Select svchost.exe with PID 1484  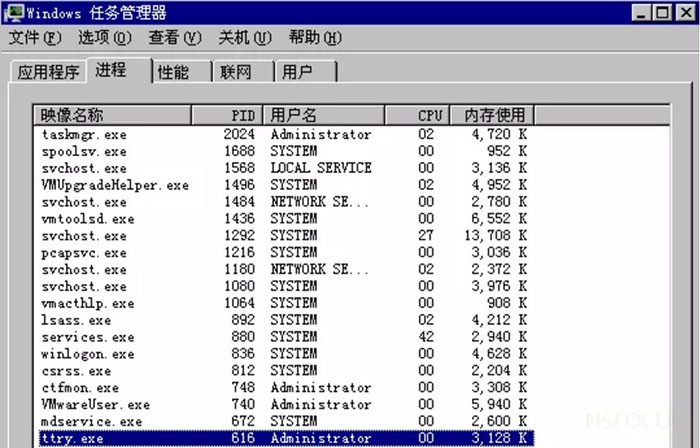pos(284,202)
